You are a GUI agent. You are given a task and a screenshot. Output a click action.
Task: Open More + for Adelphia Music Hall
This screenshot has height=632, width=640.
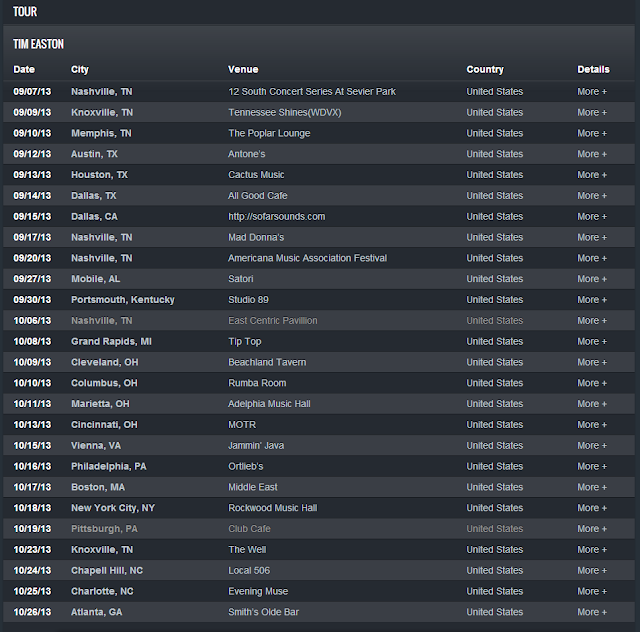tap(592, 404)
